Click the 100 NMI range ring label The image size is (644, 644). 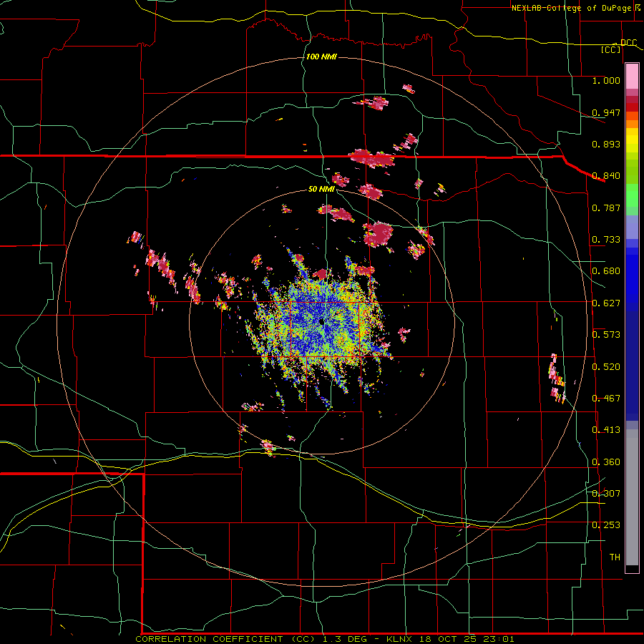coord(321,57)
